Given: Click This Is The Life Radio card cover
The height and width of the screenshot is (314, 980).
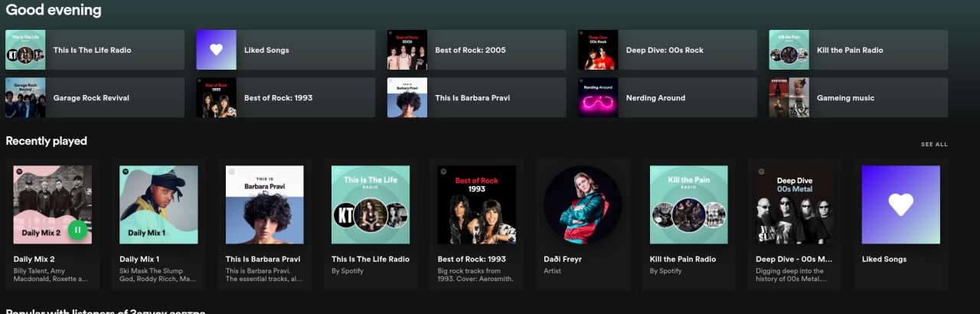Looking at the screenshot, I should pyautogui.click(x=371, y=204).
